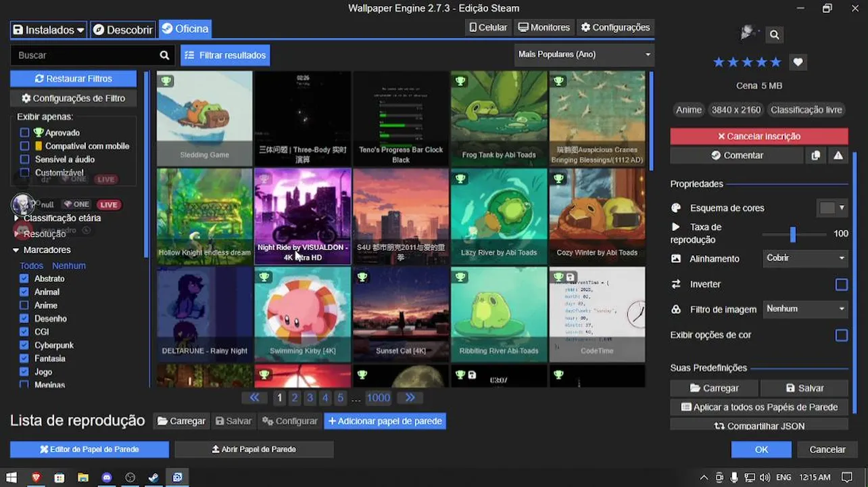This screenshot has height=487, width=868.
Task: Select Night Ride by VISUALDON thumbnail
Action: point(303,216)
